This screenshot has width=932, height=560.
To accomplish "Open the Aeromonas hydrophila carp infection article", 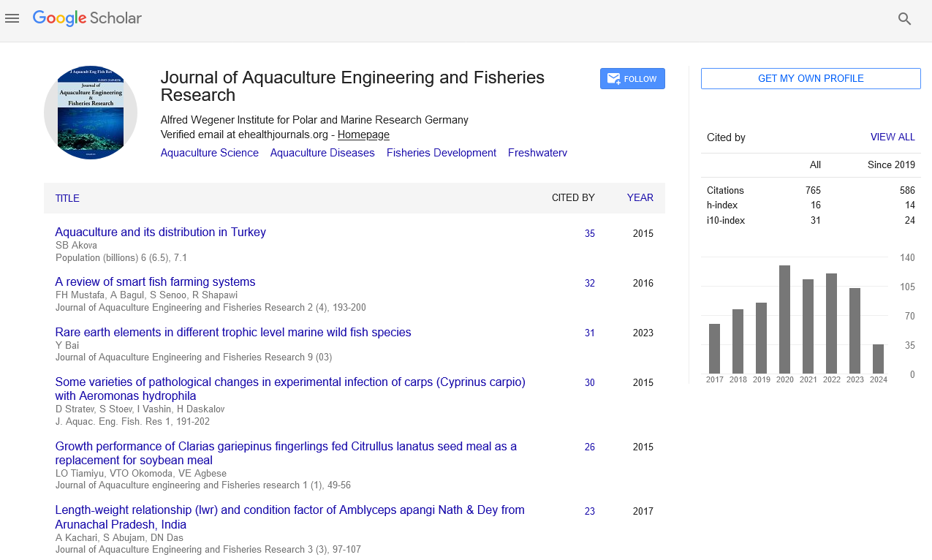I will pyautogui.click(x=290, y=389).
